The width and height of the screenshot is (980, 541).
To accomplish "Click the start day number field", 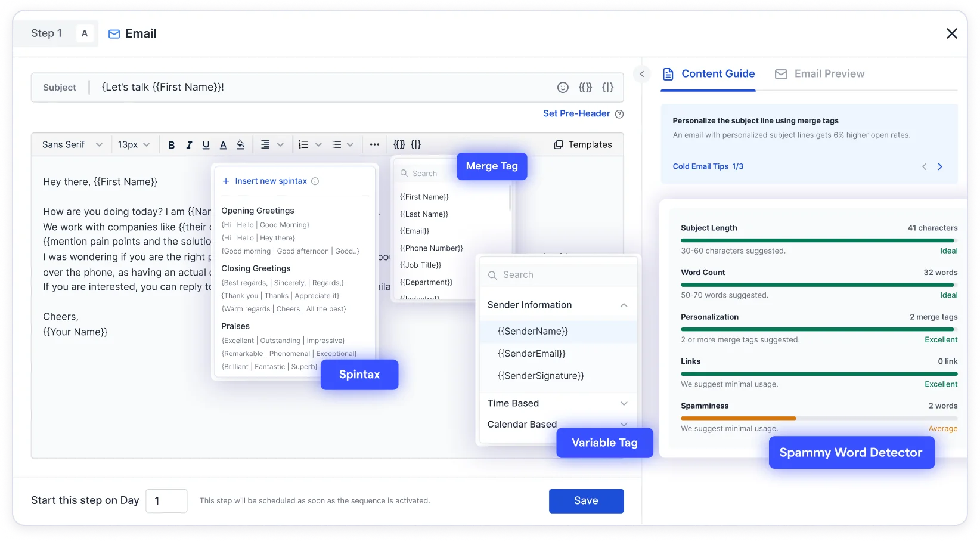I will click(x=166, y=501).
